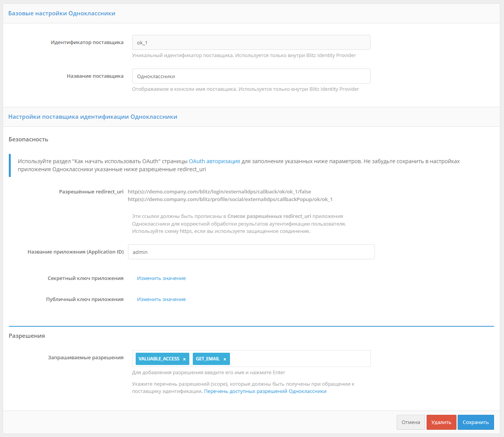Click the provider identifier field ok_1
Screen dimensions: 504x437
coord(251,43)
